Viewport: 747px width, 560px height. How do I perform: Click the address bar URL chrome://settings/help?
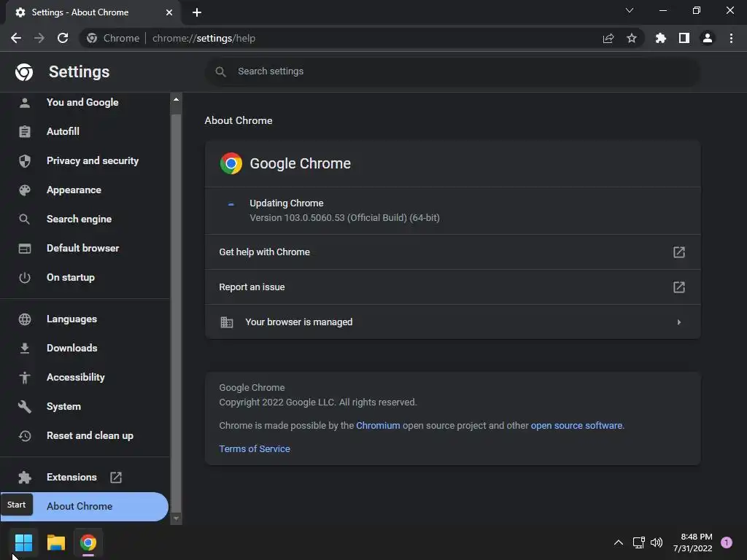pos(204,38)
